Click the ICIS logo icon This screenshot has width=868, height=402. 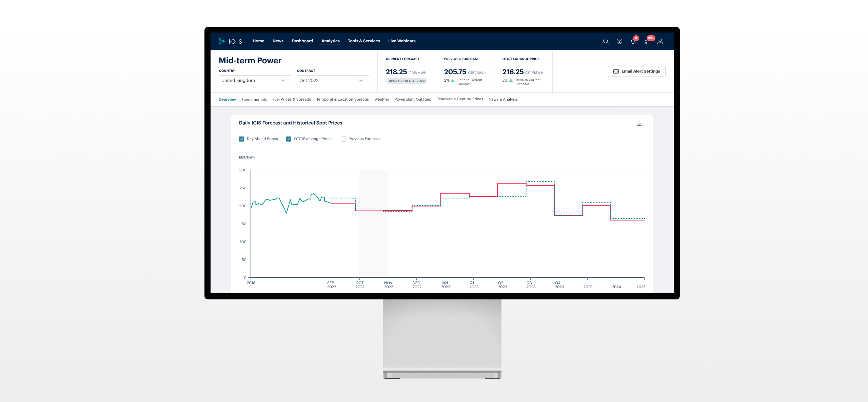coord(222,41)
